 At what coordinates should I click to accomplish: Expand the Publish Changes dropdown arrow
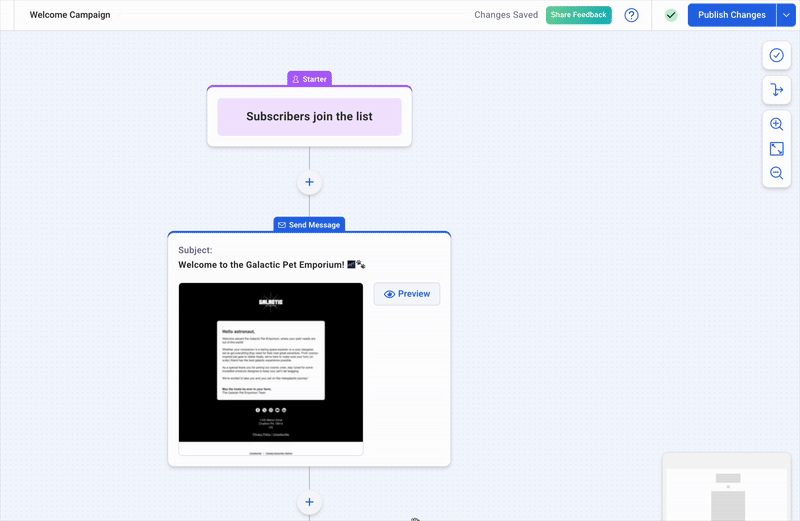point(786,15)
